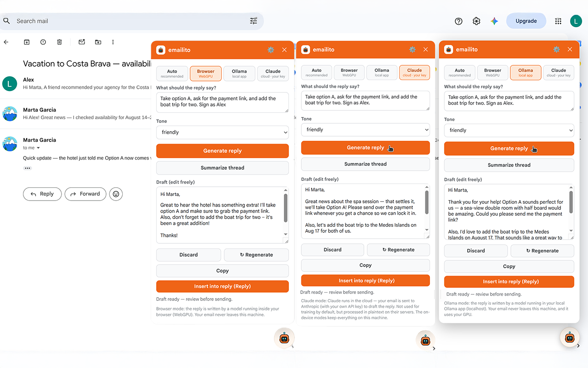Open search filter options in Gmail search bar
Image resolution: width=588 pixels, height=368 pixels.
[x=254, y=21]
